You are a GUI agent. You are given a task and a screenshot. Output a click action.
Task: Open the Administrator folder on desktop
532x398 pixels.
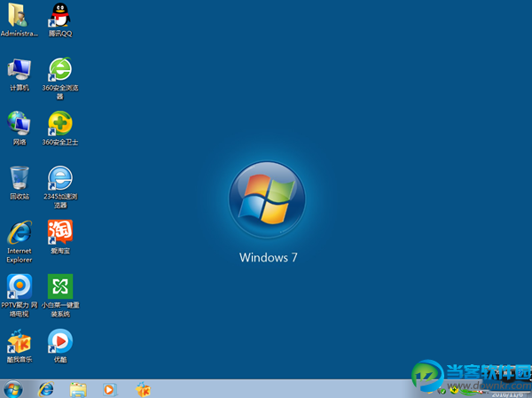click(x=20, y=16)
